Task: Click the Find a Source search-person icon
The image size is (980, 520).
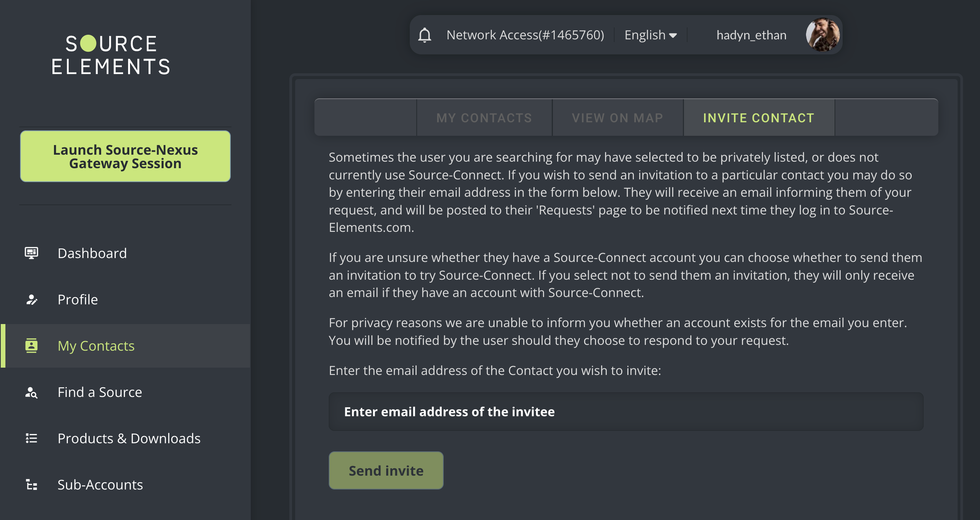Action: point(31,392)
